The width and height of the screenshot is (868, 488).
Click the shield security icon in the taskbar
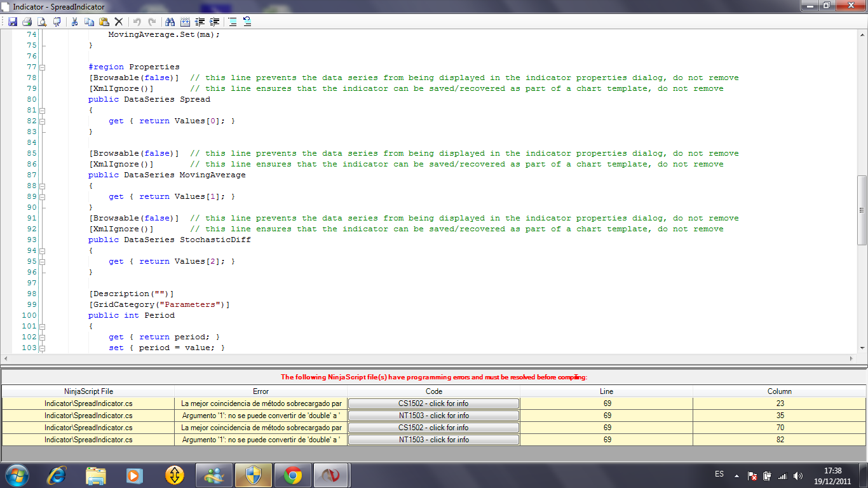coord(254,475)
